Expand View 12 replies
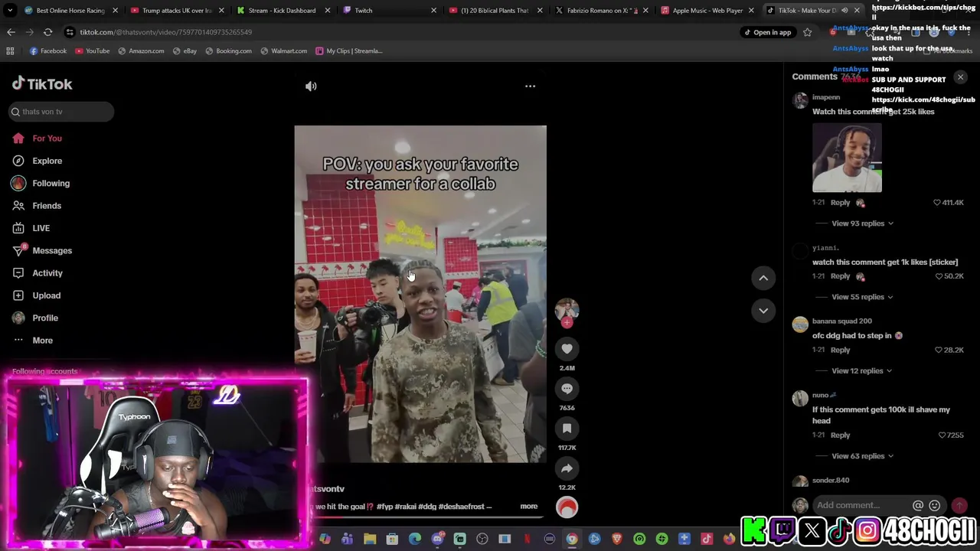 862,371
